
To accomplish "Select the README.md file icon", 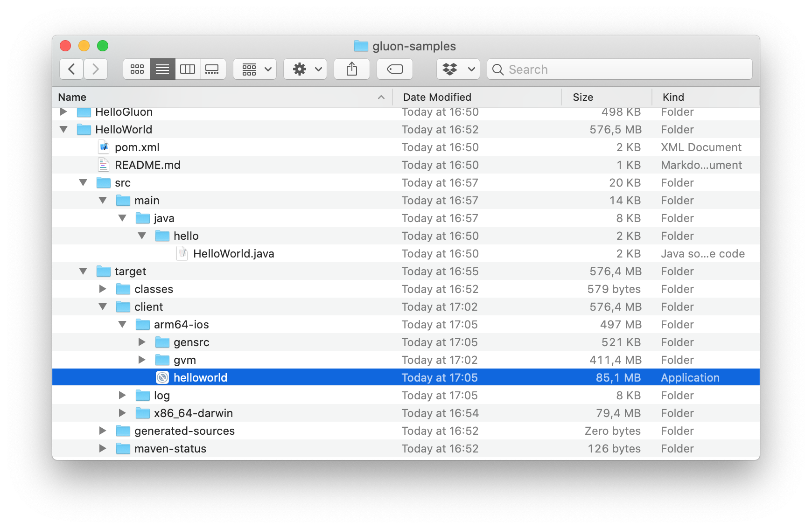I will tap(104, 165).
